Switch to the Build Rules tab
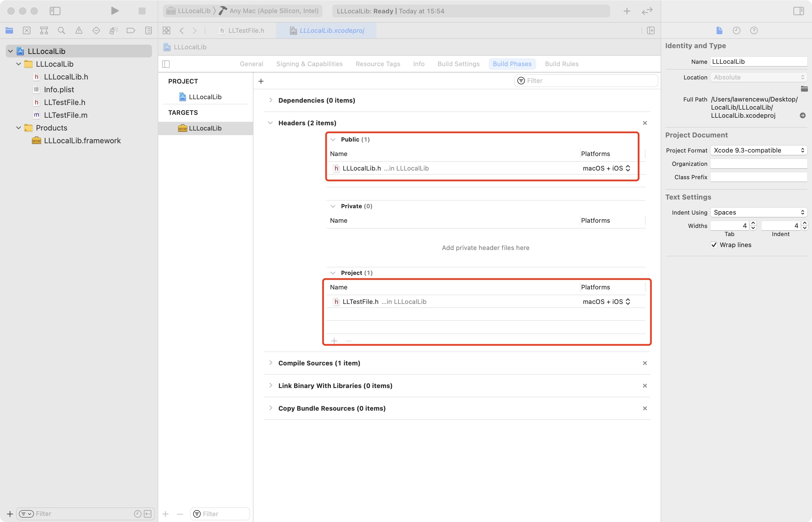This screenshot has width=812, height=522. coord(561,64)
